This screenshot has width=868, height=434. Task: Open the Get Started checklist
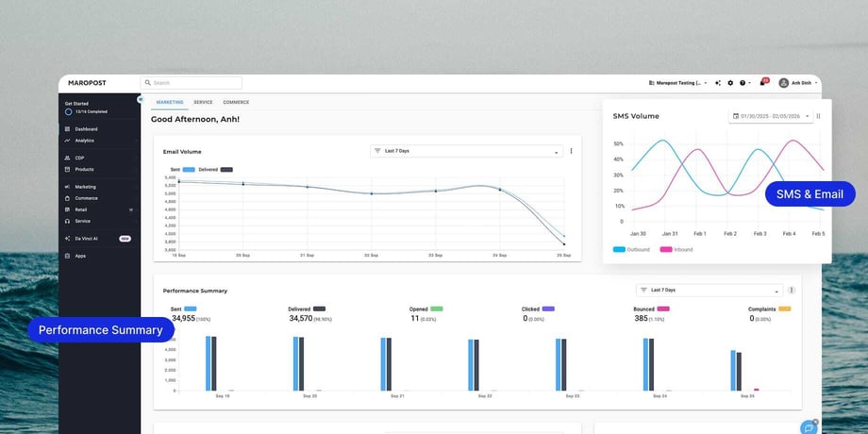click(87, 108)
